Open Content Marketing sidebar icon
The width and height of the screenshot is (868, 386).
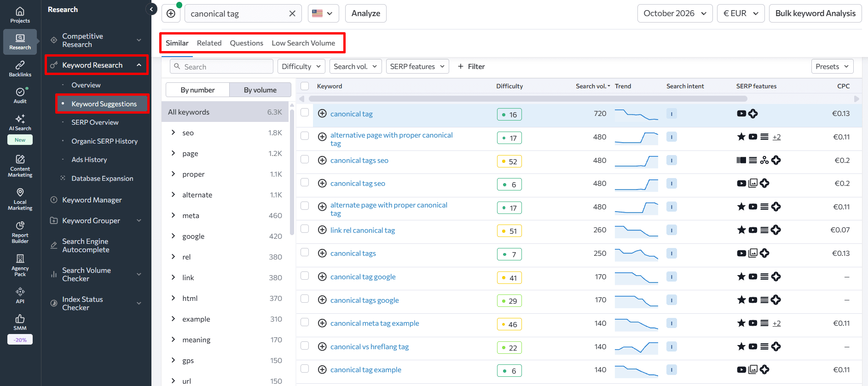(20, 166)
